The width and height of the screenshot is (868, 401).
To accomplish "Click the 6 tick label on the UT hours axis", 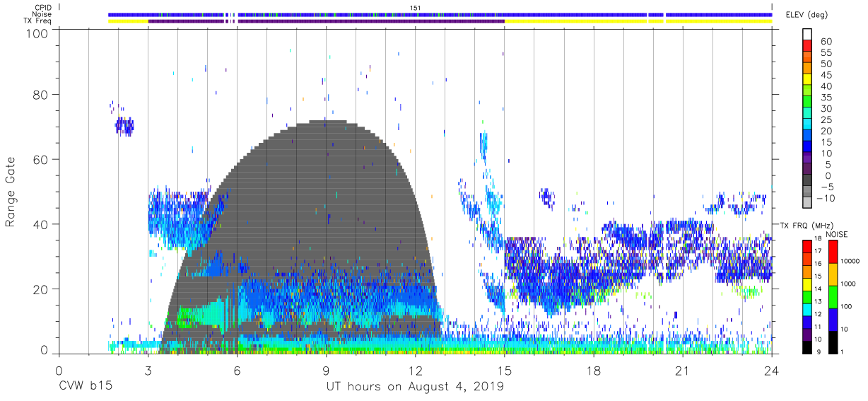I will [x=237, y=371].
